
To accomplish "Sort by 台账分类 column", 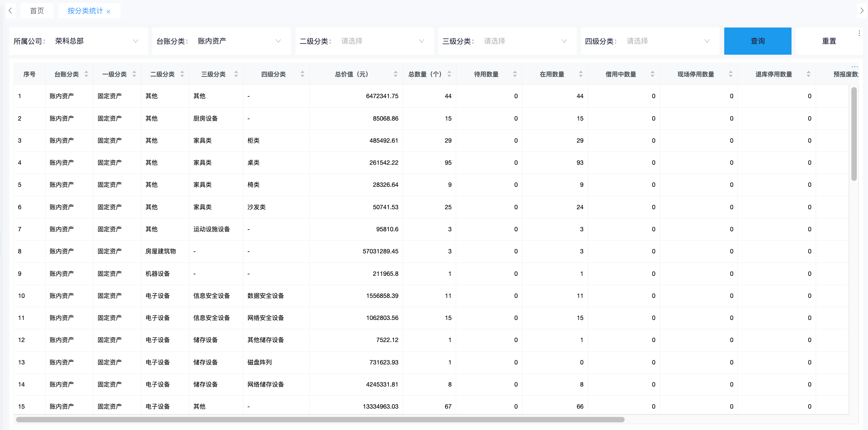I will coord(86,74).
